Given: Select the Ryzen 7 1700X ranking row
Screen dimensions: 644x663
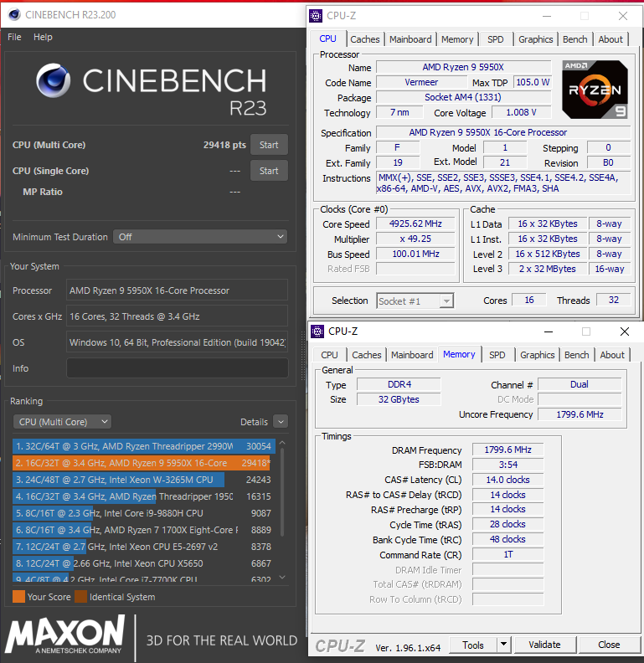Looking at the screenshot, I should (x=144, y=530).
